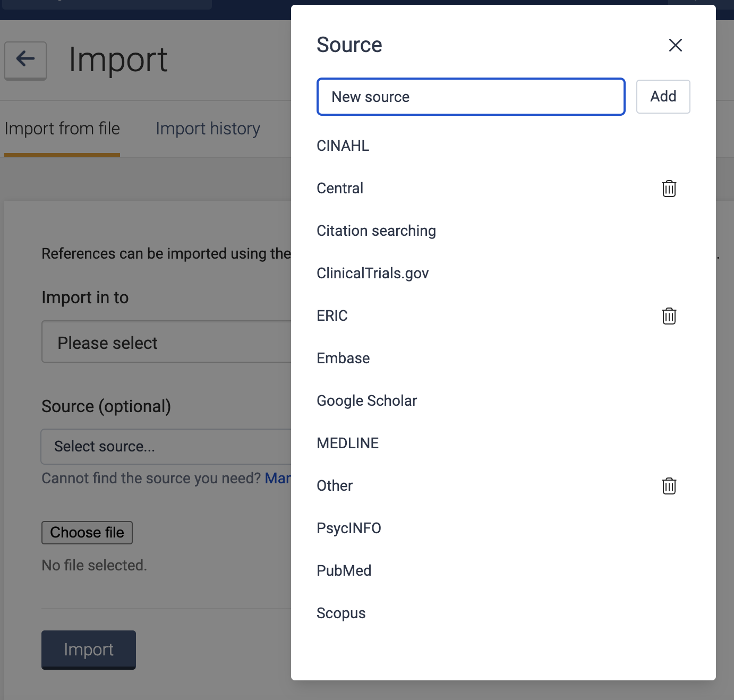Select CINAHL in the source list
The width and height of the screenshot is (734, 700).
pos(343,146)
